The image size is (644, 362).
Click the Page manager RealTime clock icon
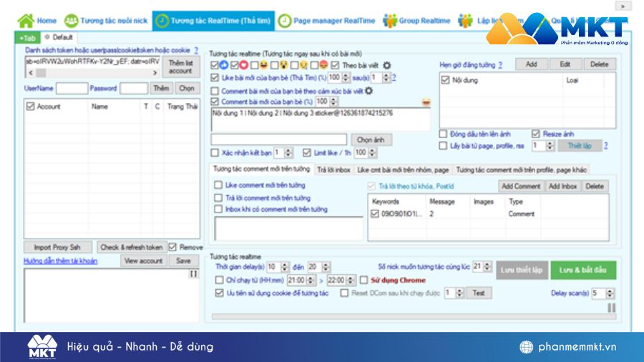pyautogui.click(x=285, y=21)
